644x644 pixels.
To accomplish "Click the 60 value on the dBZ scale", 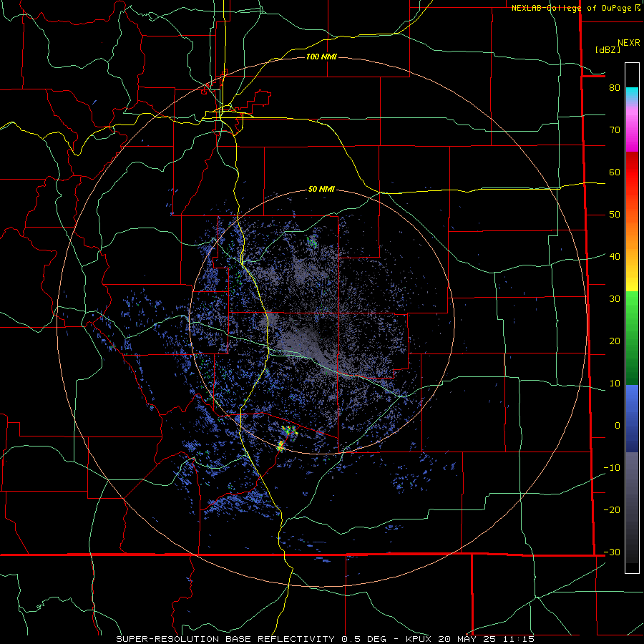I will 615,172.
